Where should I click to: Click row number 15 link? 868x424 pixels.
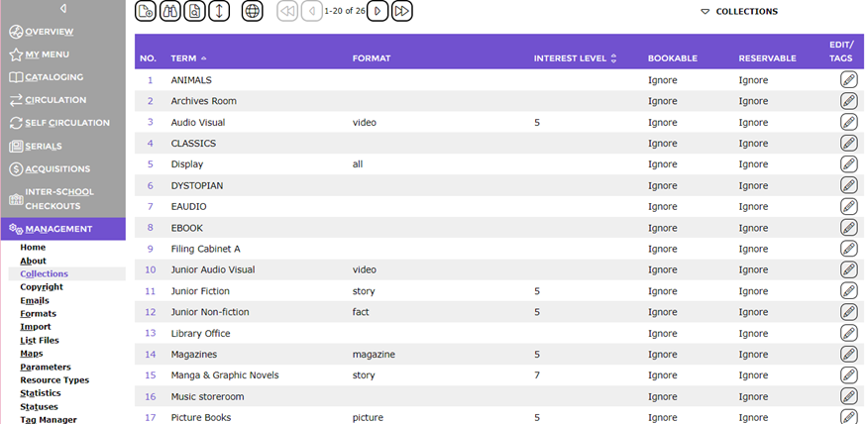click(x=150, y=375)
